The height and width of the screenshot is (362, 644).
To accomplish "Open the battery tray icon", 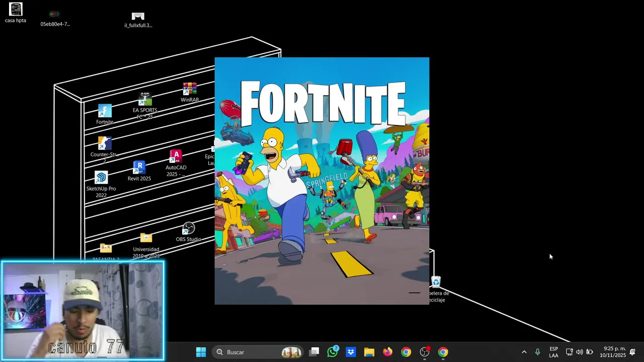I will [x=589, y=352].
